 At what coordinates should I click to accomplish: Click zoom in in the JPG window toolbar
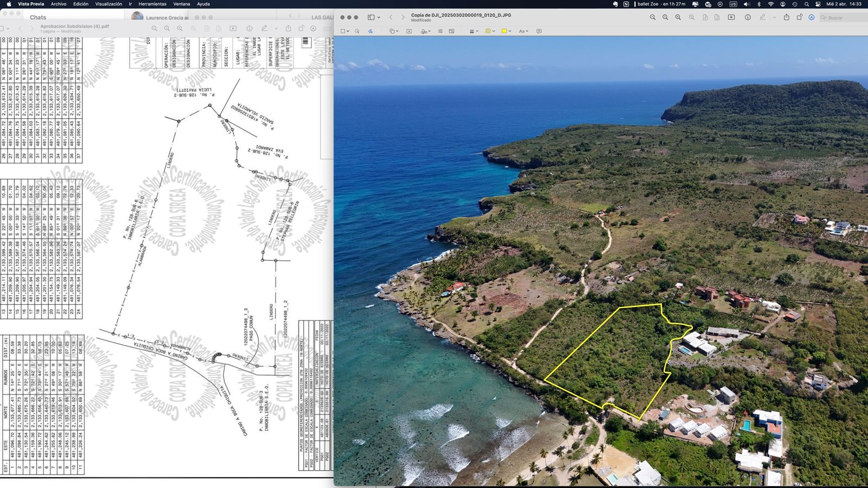pos(678,17)
